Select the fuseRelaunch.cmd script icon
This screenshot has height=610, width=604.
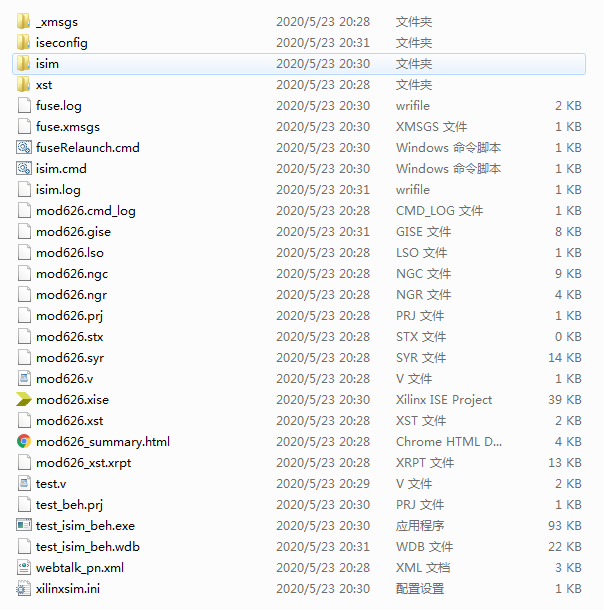point(24,147)
